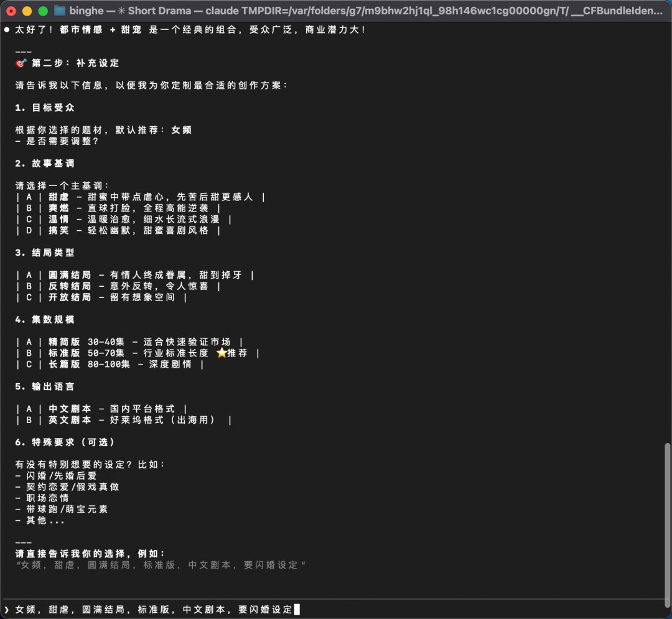672x619 pixels.
Task: Click the folder icon in title bar
Action: 59,11
